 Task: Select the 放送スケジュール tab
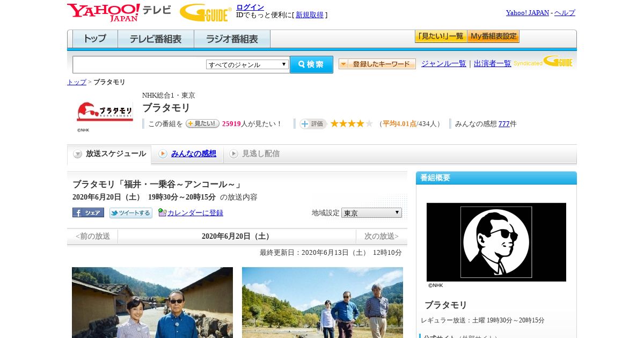point(109,154)
